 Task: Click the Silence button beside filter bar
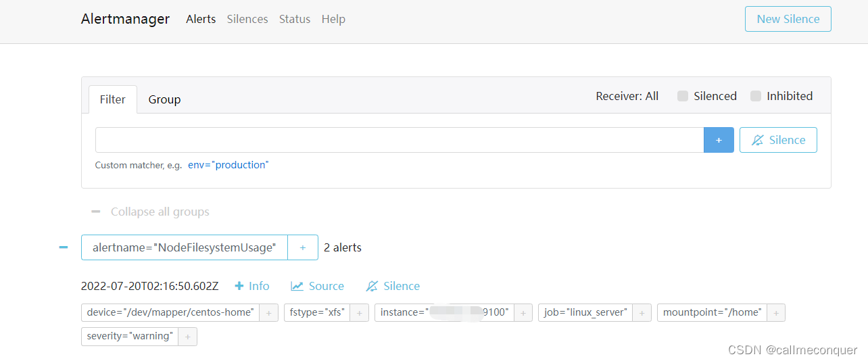tap(778, 140)
